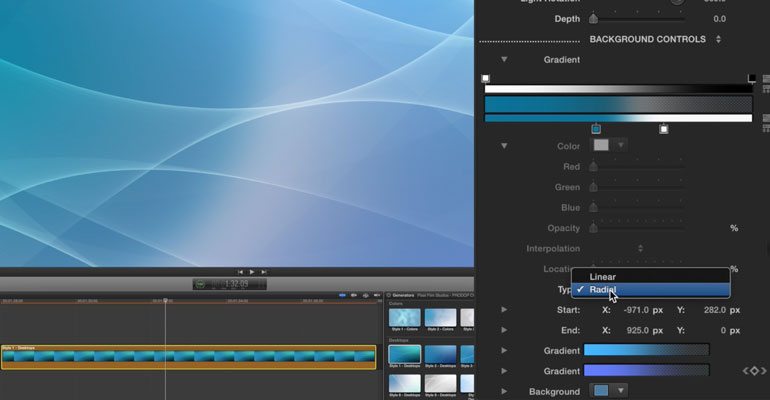Screen dimensions: 770x400
Task: Select Style 2 - Desktops generator thumbnail
Action: (440, 354)
